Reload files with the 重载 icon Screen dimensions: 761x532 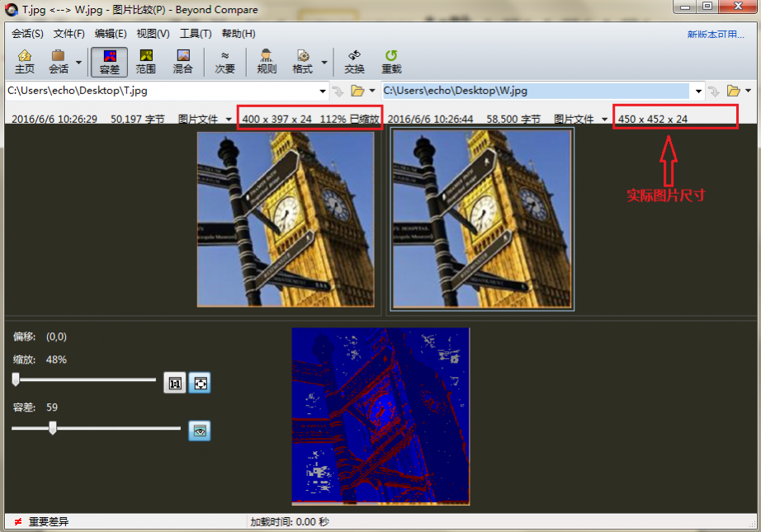click(x=391, y=62)
